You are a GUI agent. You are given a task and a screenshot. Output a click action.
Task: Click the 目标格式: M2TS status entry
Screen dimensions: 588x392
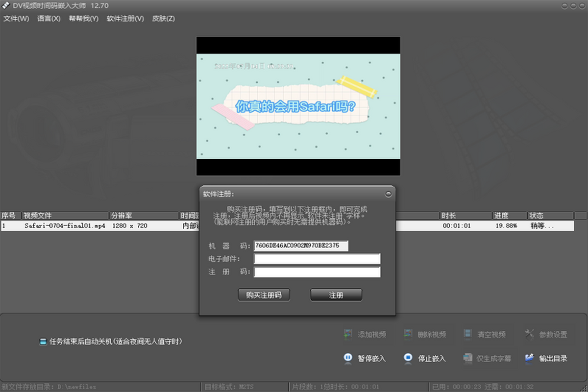[229, 387]
